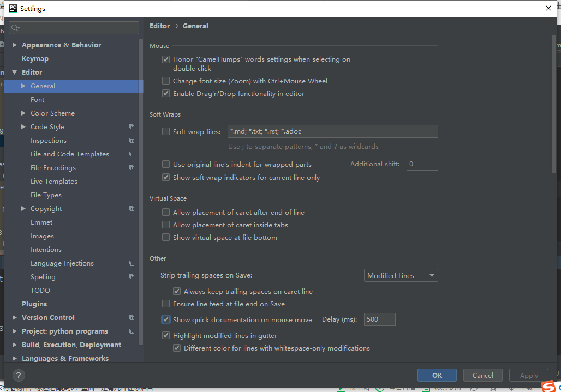Click the OK button

point(437,375)
